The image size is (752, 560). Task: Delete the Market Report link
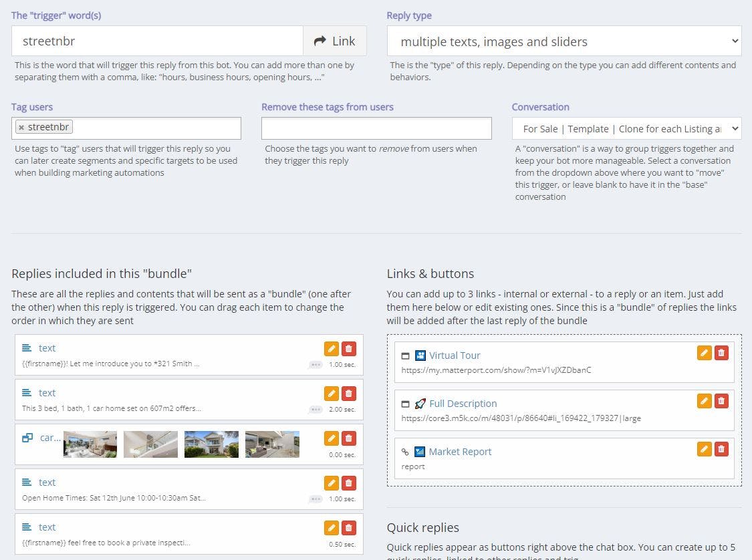721,449
